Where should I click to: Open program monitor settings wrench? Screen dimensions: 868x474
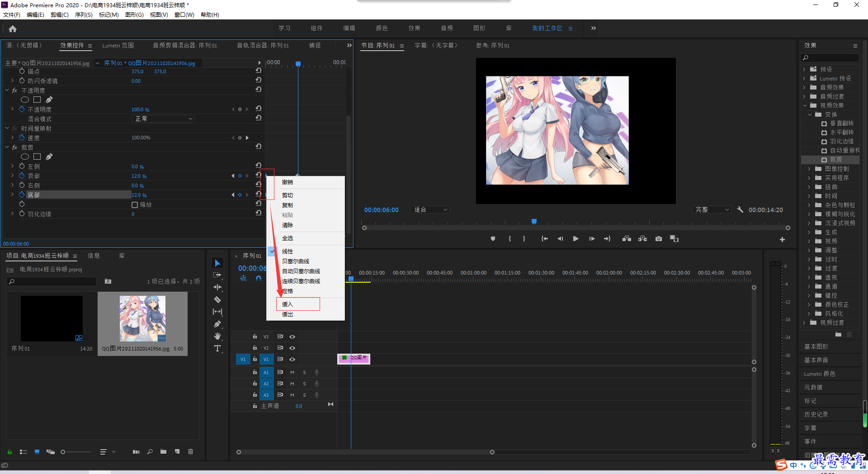pyautogui.click(x=740, y=209)
